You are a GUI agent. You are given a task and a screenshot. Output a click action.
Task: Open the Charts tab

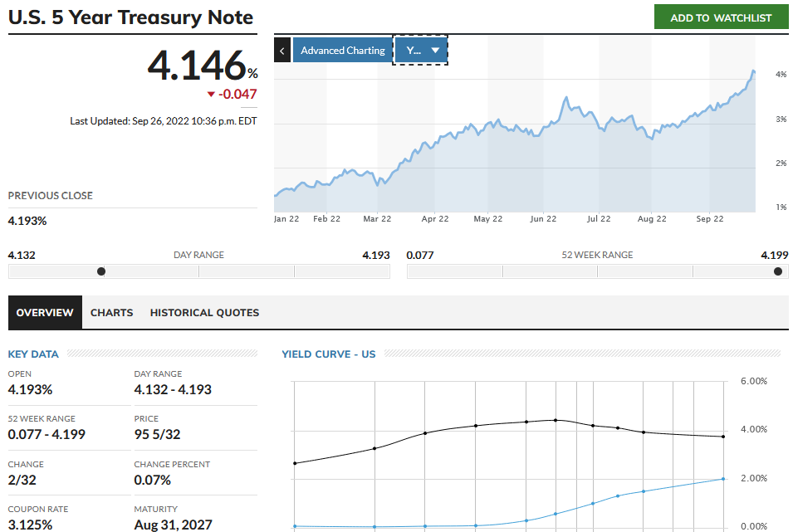coord(112,313)
